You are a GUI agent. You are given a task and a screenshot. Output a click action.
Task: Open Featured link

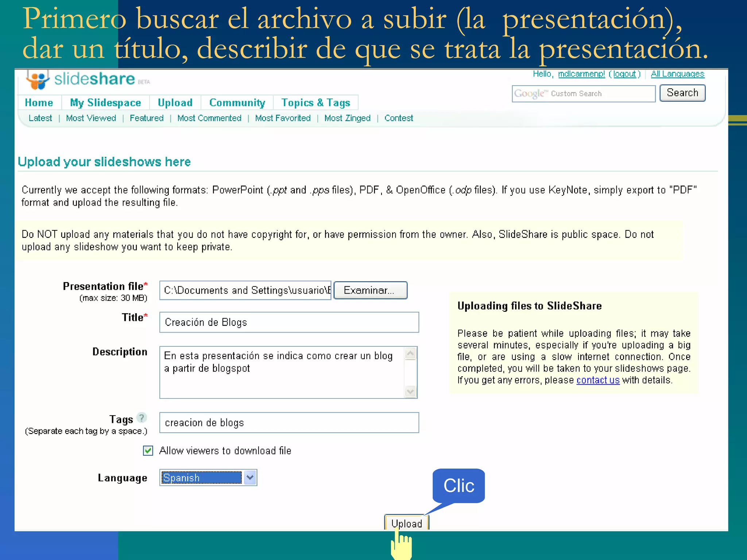[147, 118]
